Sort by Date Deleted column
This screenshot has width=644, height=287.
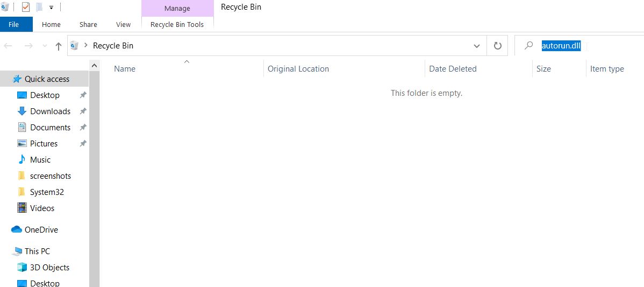(x=453, y=69)
